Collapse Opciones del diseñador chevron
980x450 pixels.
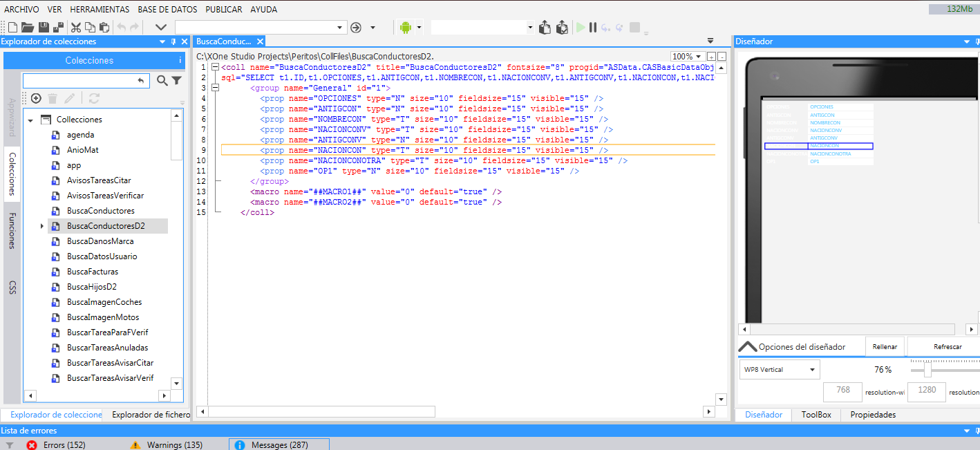click(x=748, y=346)
